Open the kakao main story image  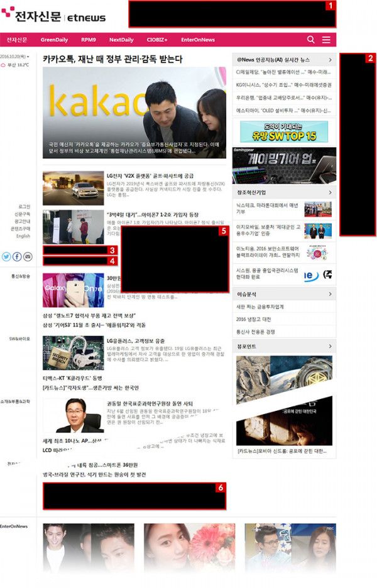click(134, 112)
